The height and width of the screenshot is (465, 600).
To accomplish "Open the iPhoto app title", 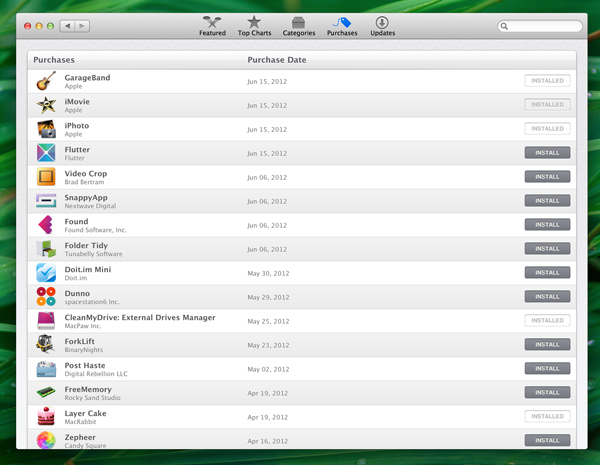I will click(x=77, y=126).
